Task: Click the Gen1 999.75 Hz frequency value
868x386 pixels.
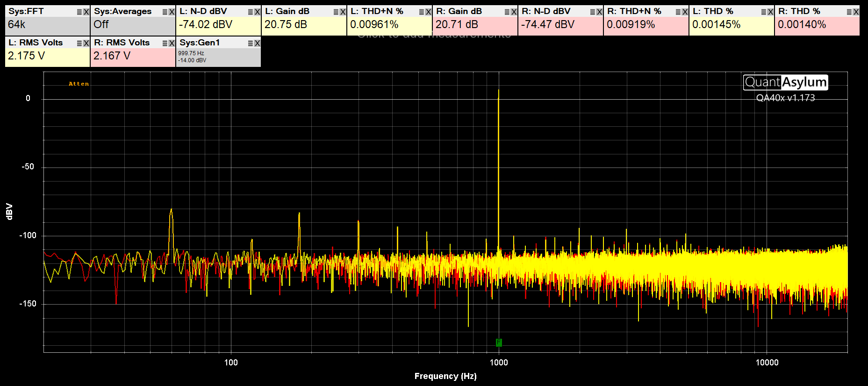Action: (x=191, y=53)
